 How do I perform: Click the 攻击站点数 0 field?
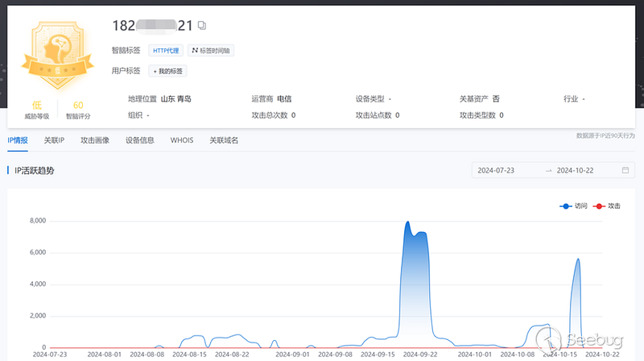tap(378, 115)
